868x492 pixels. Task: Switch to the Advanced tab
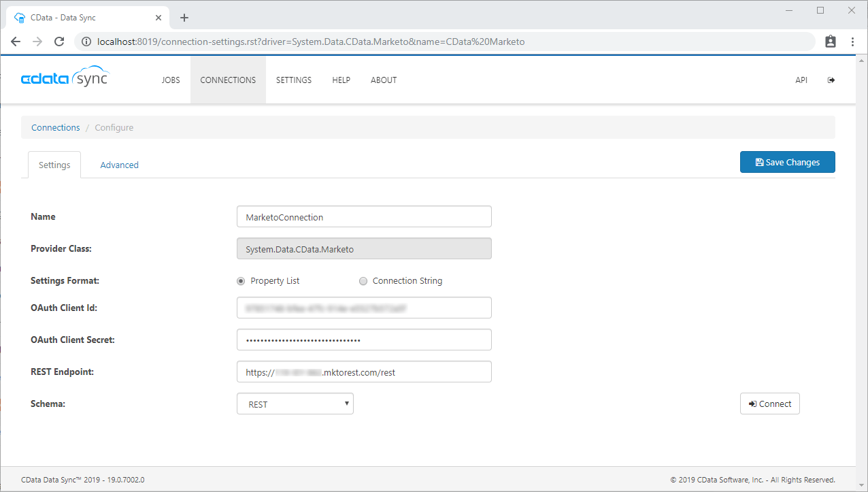(x=119, y=165)
